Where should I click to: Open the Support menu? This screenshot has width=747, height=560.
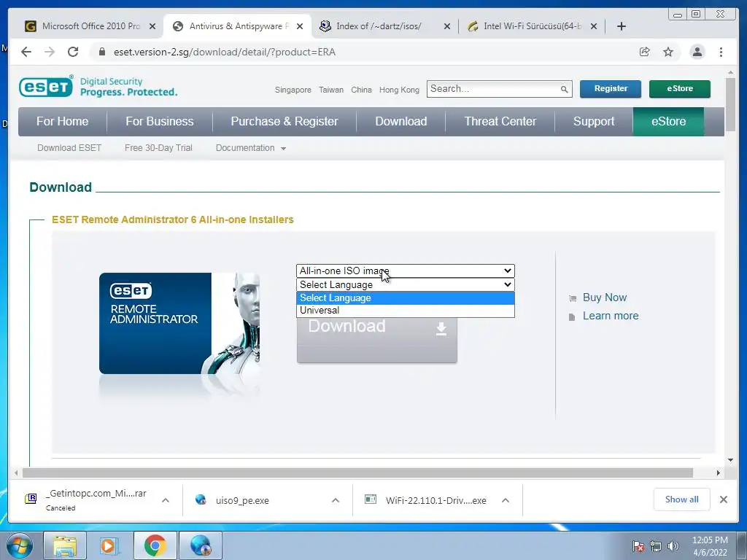coord(594,122)
